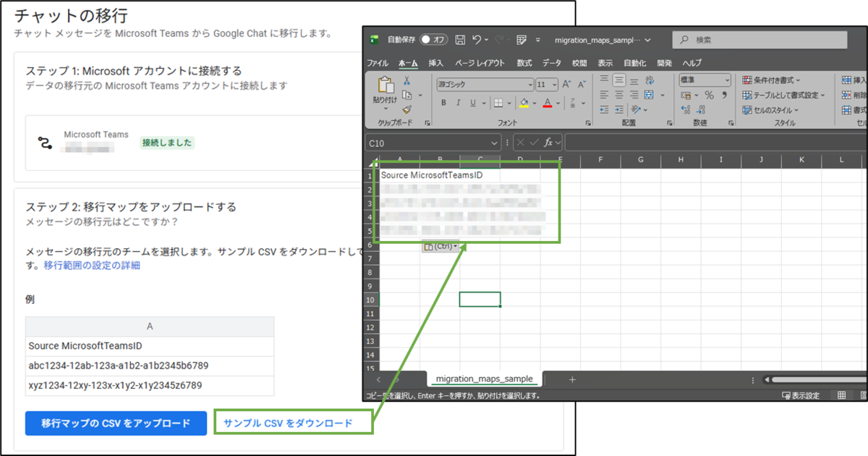Align text to the top
868x456 pixels.
[604, 80]
